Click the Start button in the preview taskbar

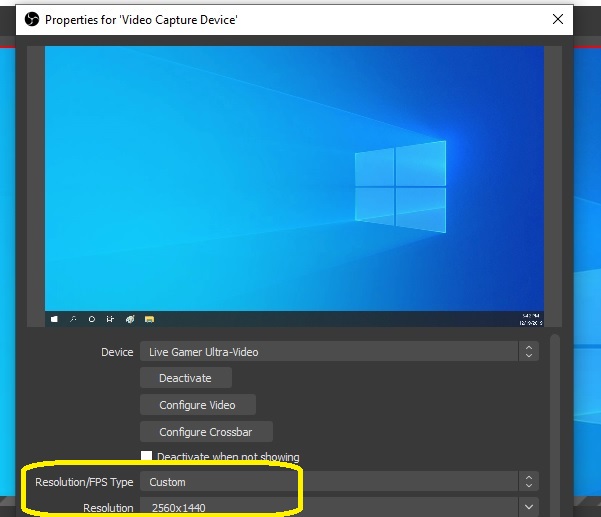pos(54,319)
